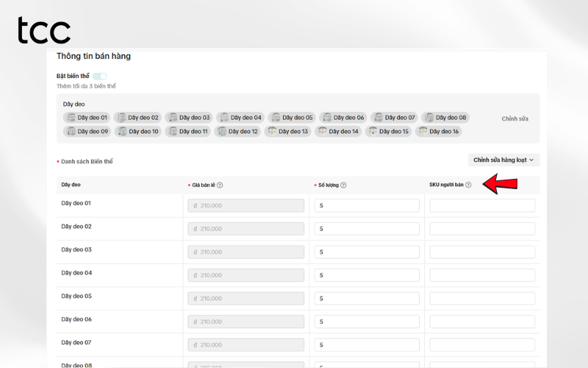This screenshot has height=368, width=588.
Task: Click price field for Dây đeo 05
Action: pos(246,299)
